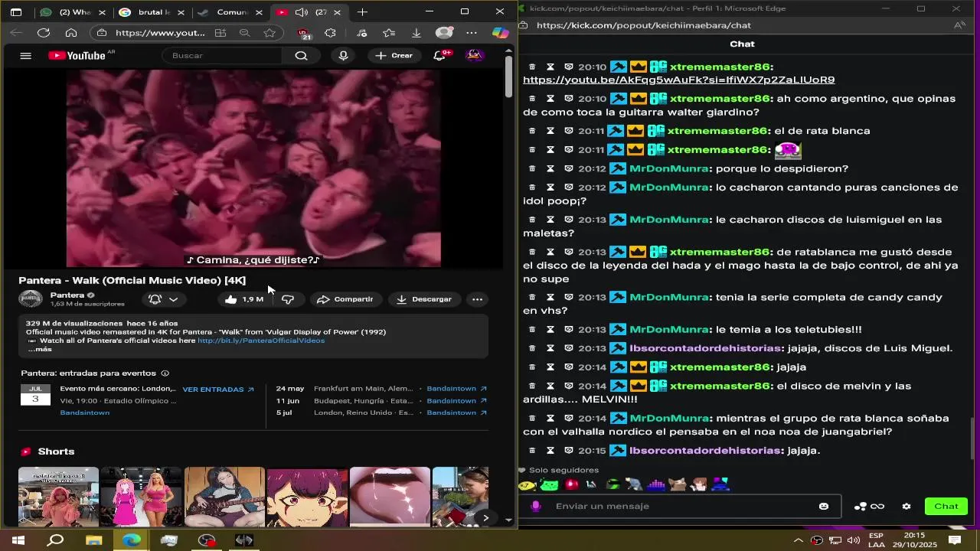Close the Steam Comuni tab
The width and height of the screenshot is (980, 551).
[x=259, y=12]
